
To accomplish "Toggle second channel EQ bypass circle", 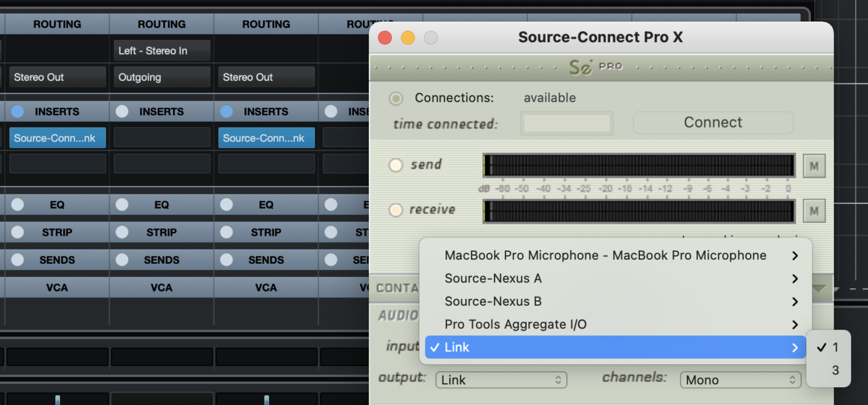I will (122, 205).
